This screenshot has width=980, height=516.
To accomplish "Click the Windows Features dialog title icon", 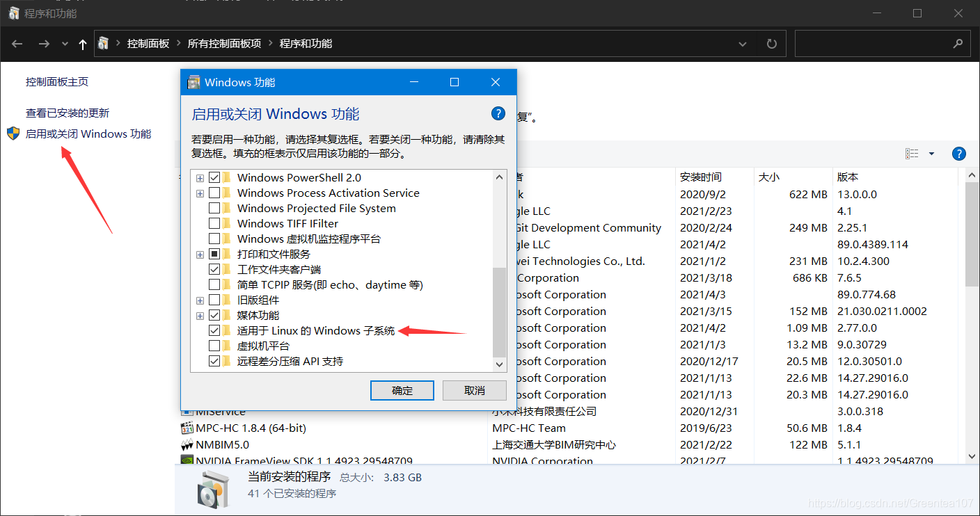I will click(194, 82).
